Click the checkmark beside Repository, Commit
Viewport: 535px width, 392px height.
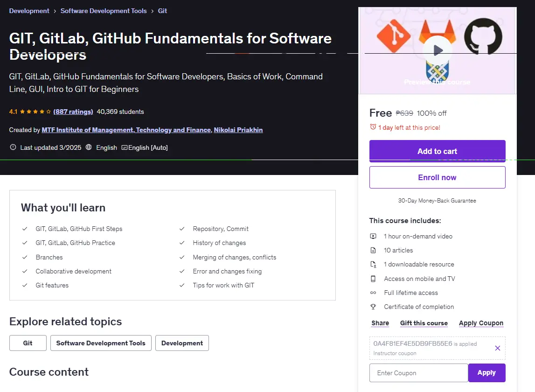coord(182,229)
